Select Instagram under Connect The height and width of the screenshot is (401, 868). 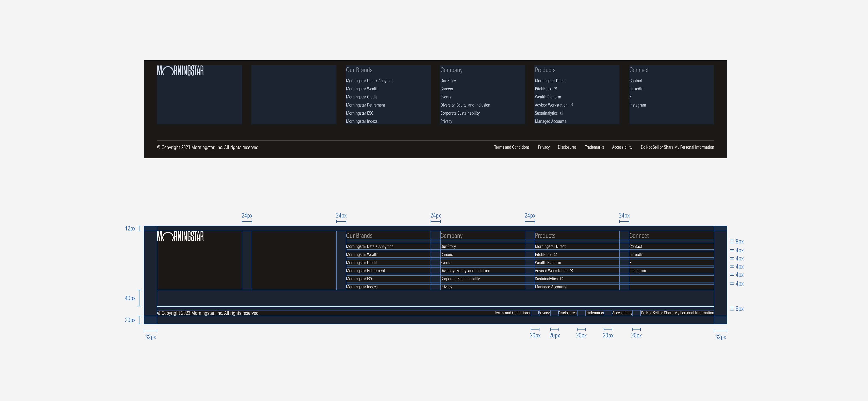pyautogui.click(x=638, y=105)
